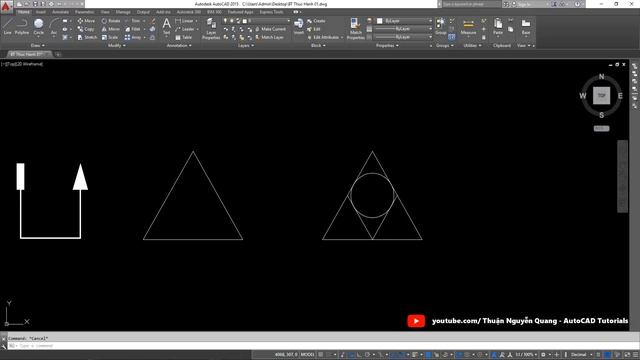Click the Group tool

[x=440, y=26]
